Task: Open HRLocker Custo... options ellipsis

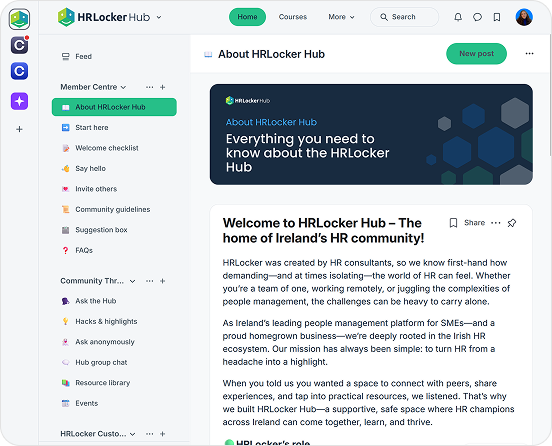Action: (150, 434)
